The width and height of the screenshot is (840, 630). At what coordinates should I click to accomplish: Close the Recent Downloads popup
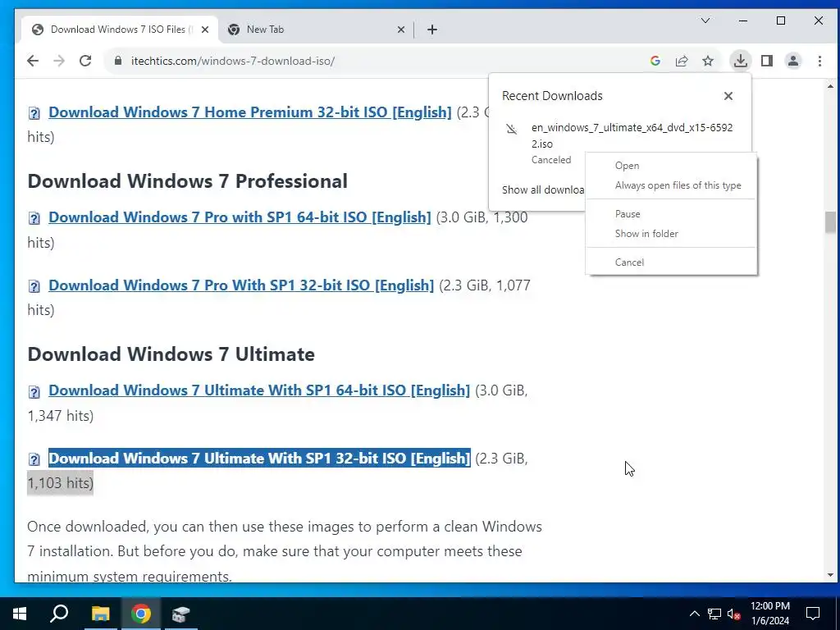728,96
